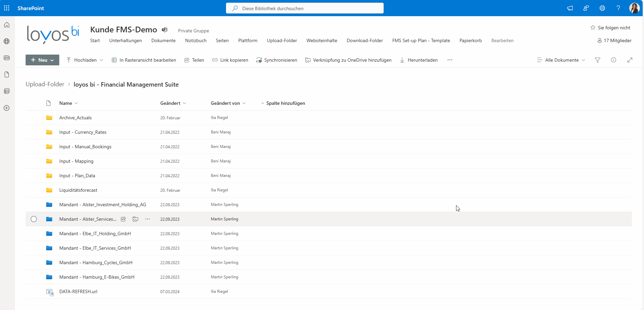Click the megaphone feedback icon in header
Screen dimensions: 644x310
point(570,8)
